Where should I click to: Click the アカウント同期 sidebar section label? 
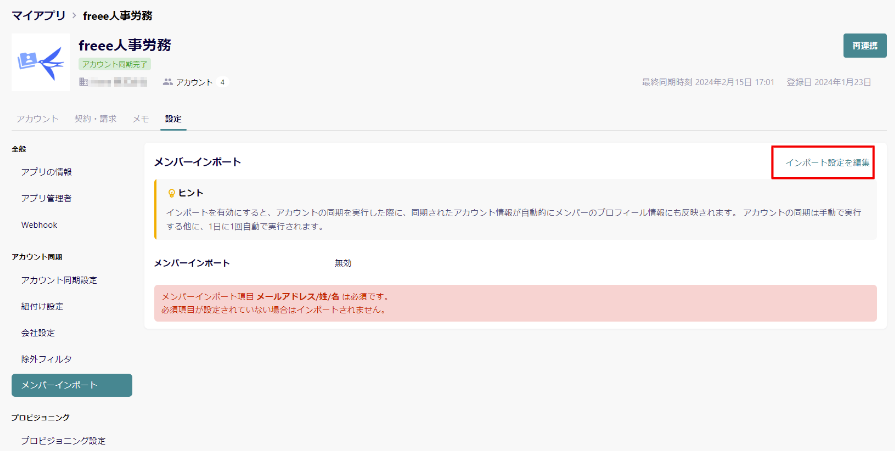click(x=37, y=257)
